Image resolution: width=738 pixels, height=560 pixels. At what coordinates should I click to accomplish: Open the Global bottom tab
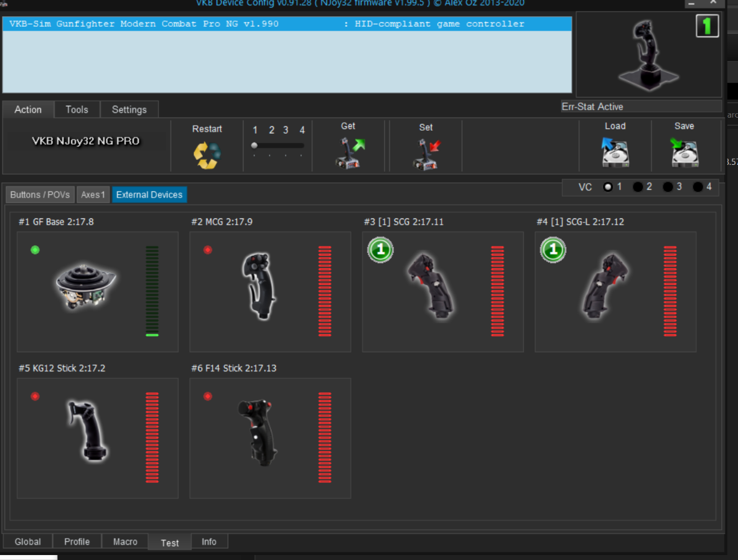pyautogui.click(x=28, y=542)
